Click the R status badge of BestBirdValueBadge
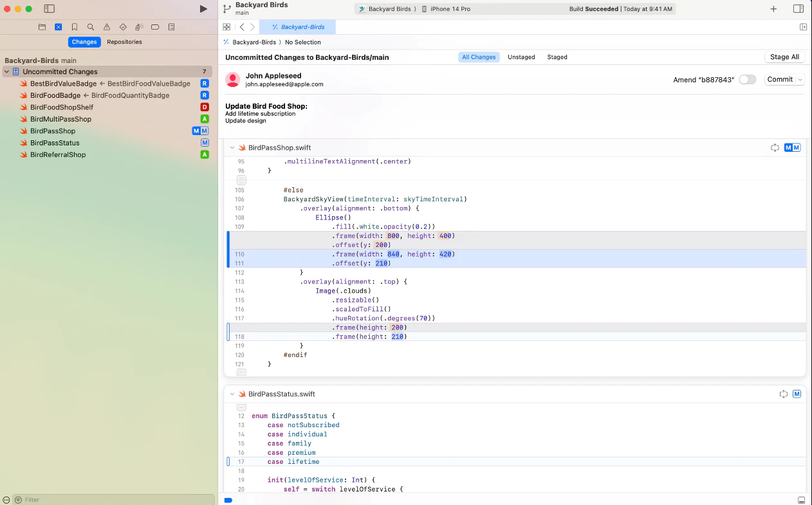 click(205, 84)
